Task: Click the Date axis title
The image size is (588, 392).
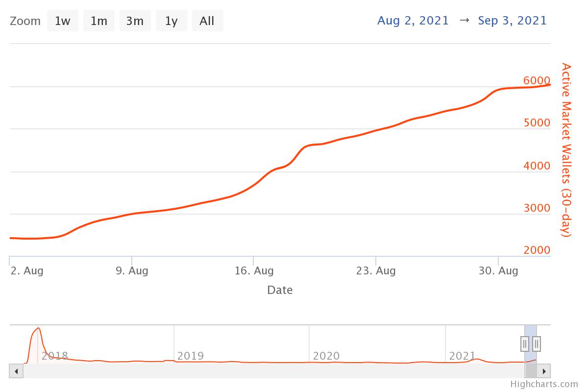Action: point(280,290)
